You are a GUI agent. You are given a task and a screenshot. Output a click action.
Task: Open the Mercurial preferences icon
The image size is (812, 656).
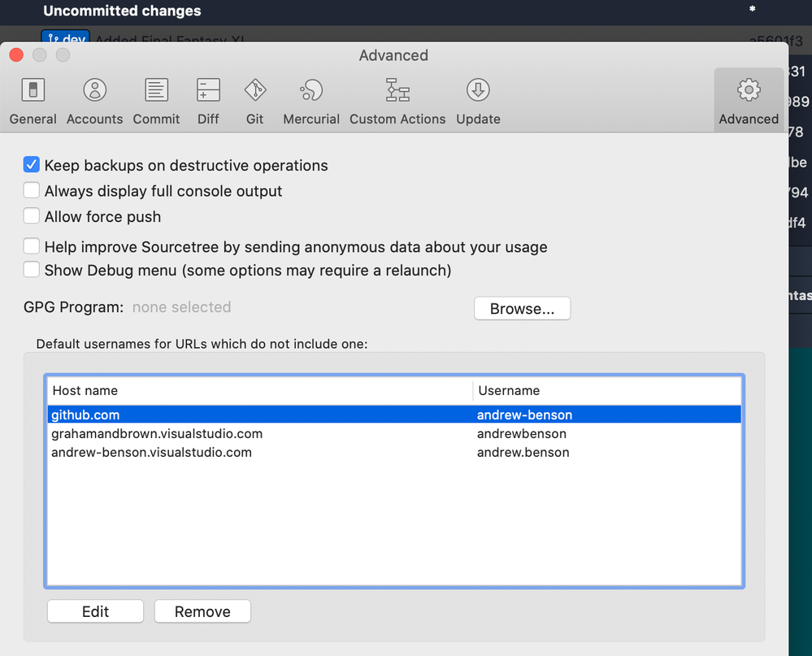(311, 90)
